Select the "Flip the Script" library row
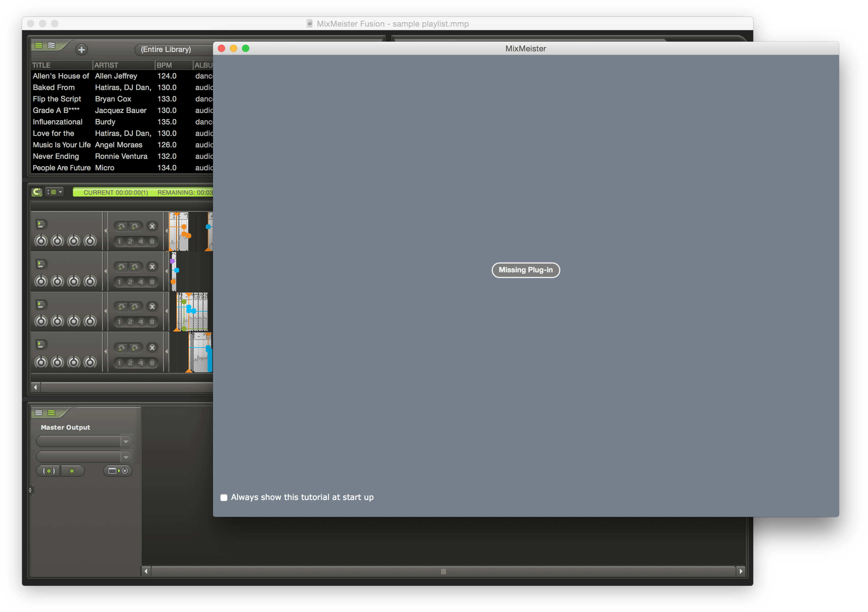Screen dimensions: 868x612 [122, 99]
